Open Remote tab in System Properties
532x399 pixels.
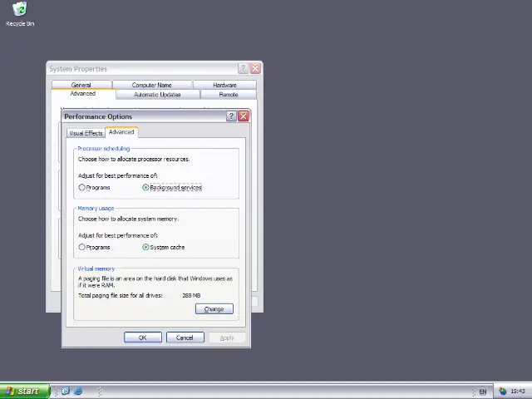229,95
